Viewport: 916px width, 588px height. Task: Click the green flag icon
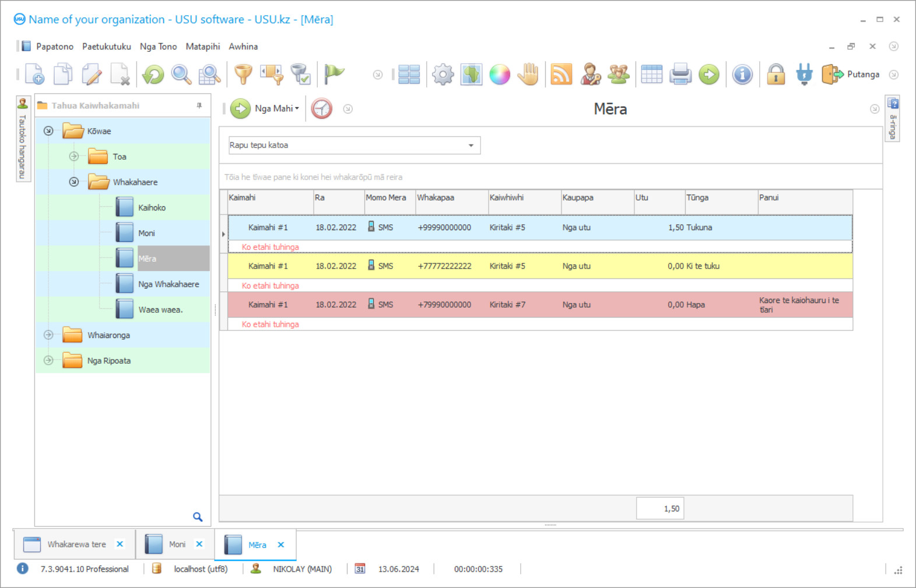(x=334, y=74)
